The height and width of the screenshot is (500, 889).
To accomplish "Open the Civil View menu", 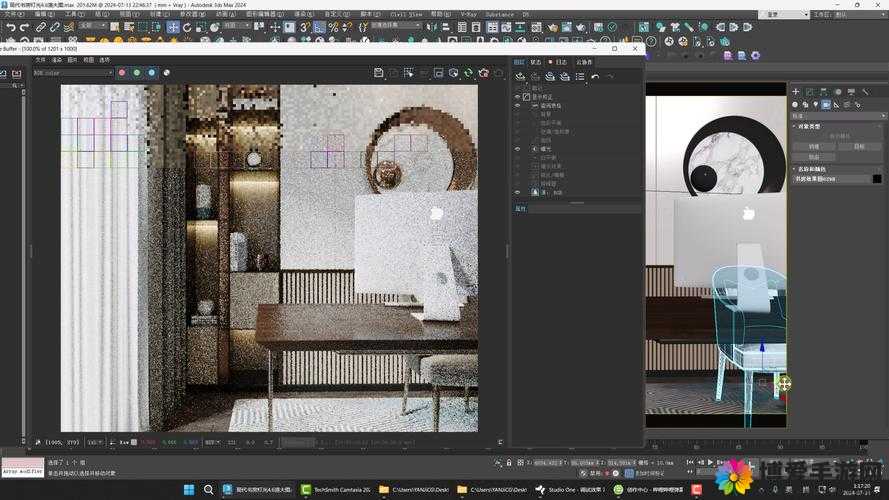I will (407, 14).
